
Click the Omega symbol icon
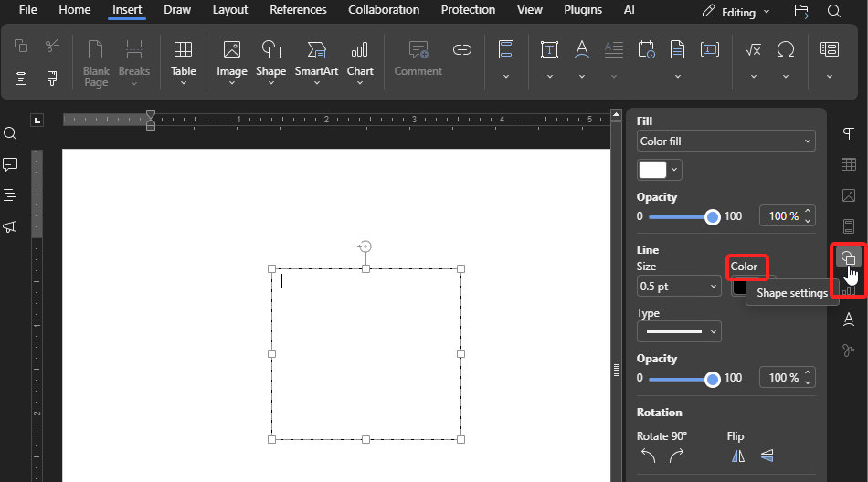(x=785, y=49)
